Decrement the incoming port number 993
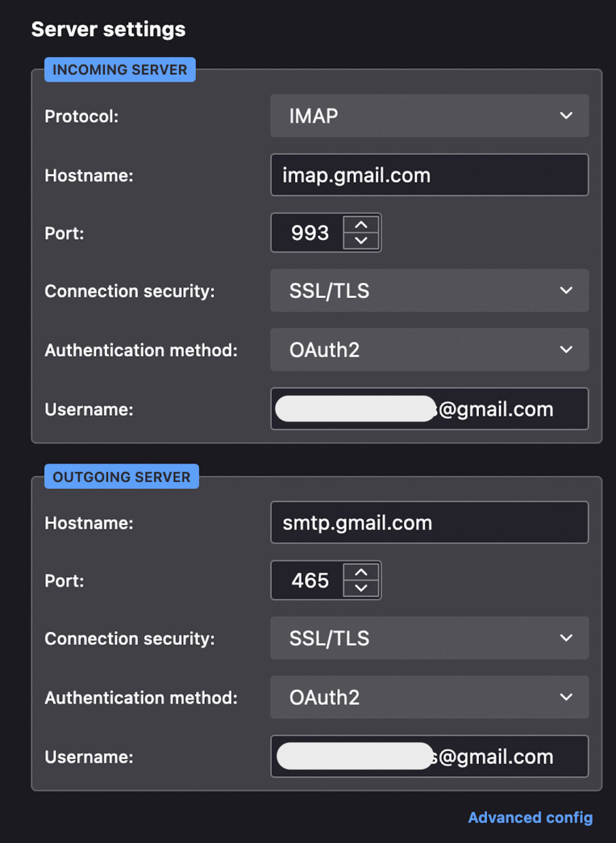 click(x=361, y=241)
